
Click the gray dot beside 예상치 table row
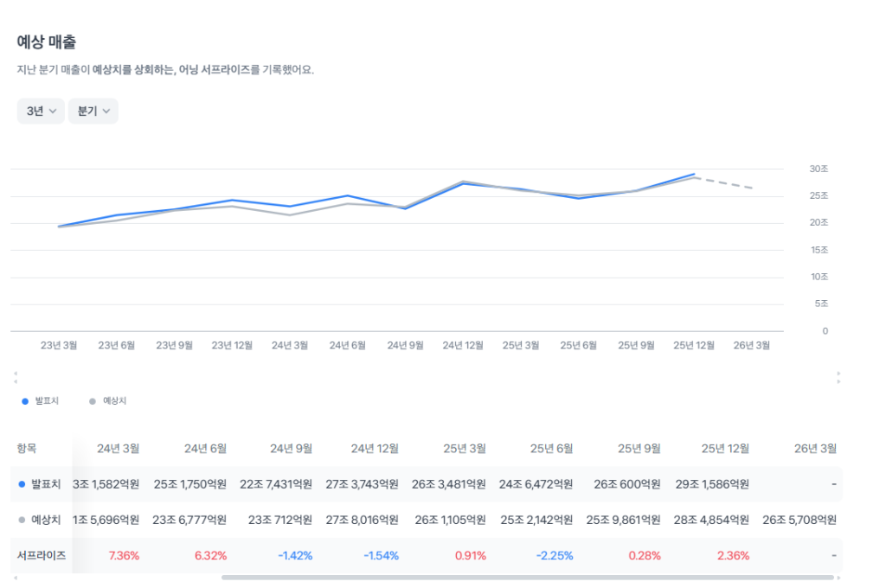23,520
